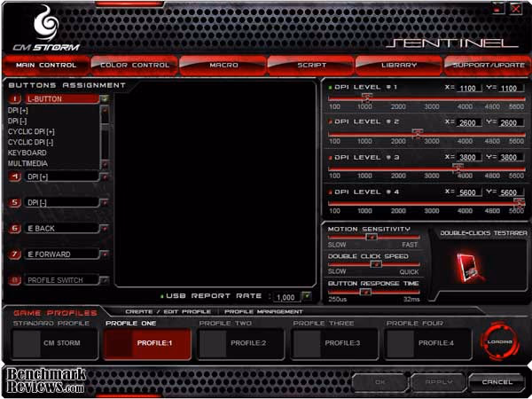Click DPI Level 1 Y value field
This screenshot has width=532, height=399.
(x=510, y=88)
